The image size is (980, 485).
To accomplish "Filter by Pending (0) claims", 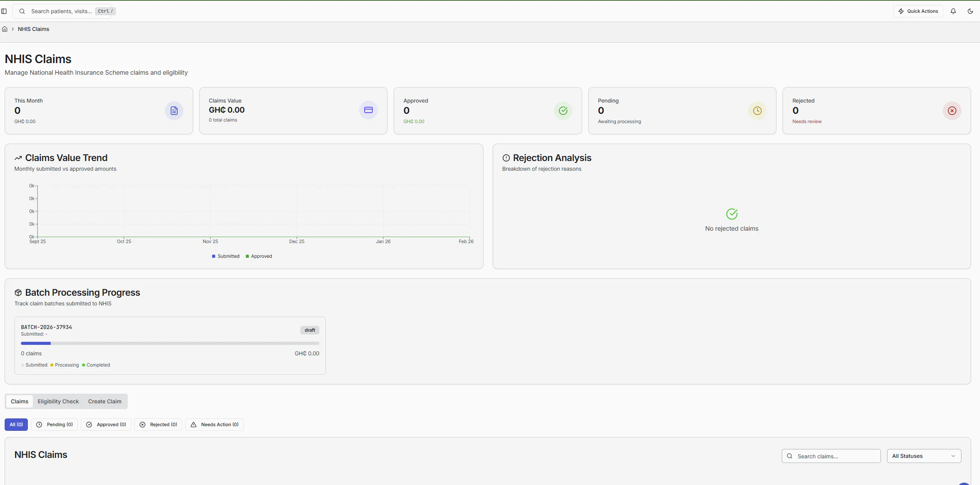I will [54, 425].
